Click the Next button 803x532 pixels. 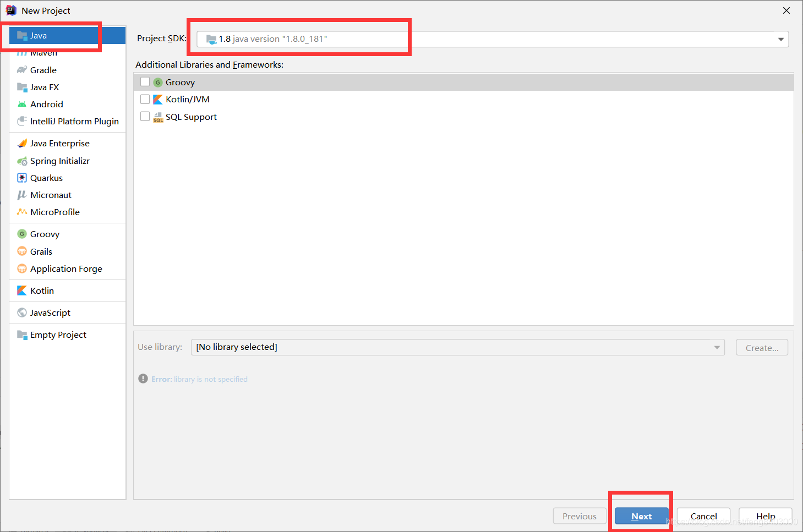642,516
